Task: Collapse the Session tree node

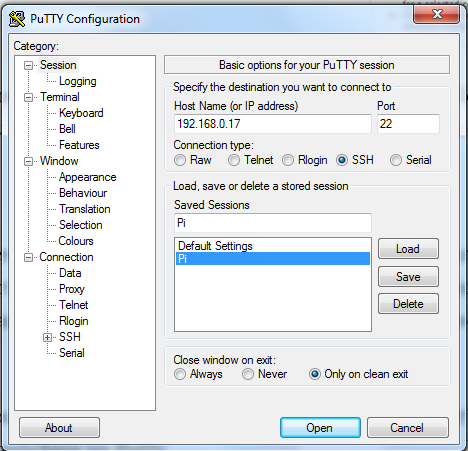Action: (29, 65)
